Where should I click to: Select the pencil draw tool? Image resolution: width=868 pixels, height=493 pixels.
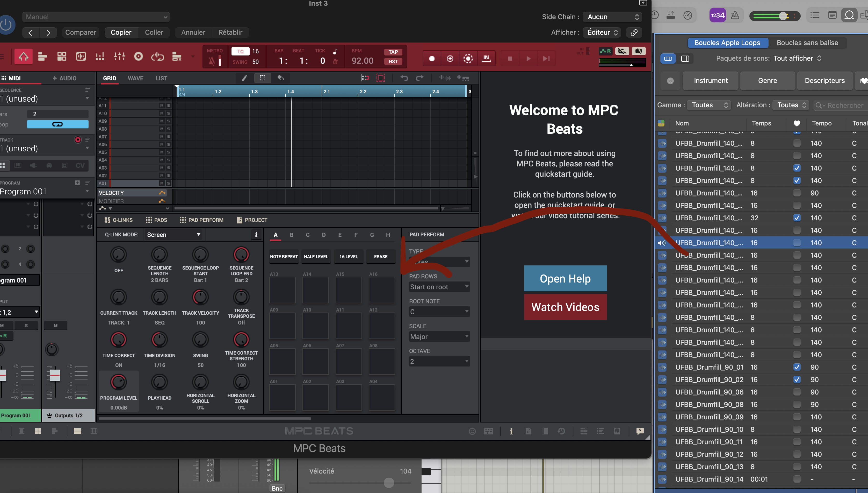(x=244, y=78)
